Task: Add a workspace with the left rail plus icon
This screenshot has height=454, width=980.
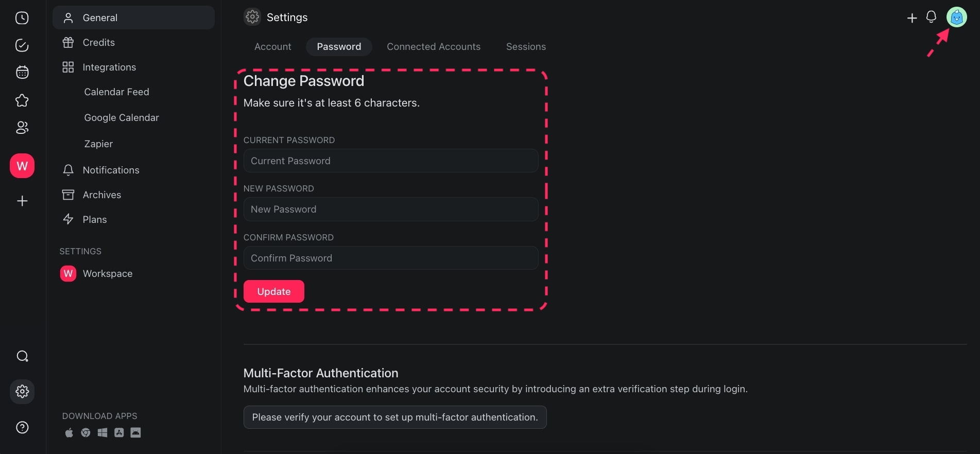Action: [22, 201]
